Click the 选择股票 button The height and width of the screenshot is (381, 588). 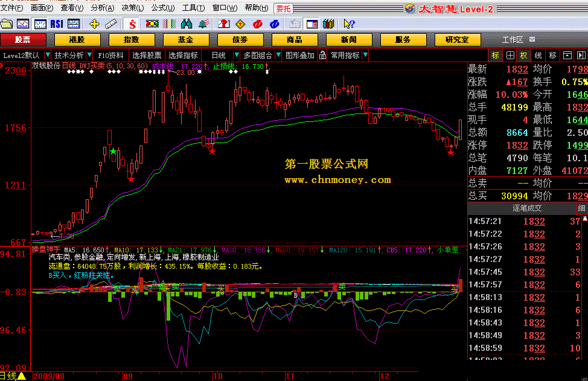[x=147, y=56]
